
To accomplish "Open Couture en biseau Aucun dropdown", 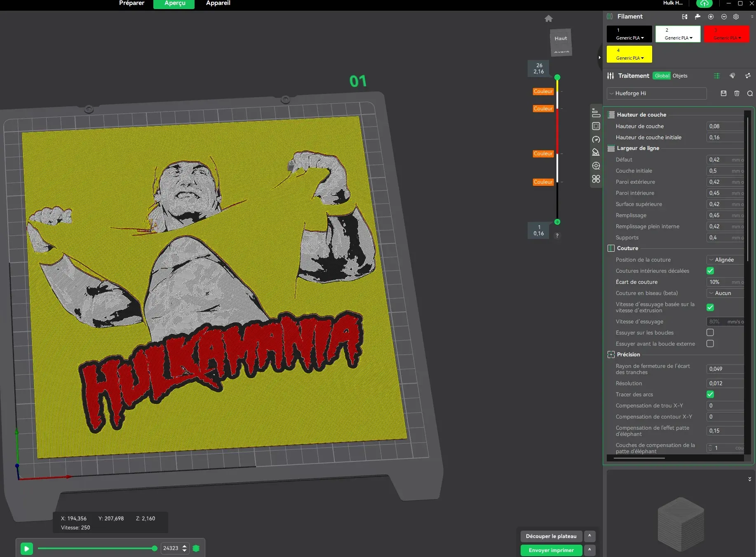I will pos(726,293).
